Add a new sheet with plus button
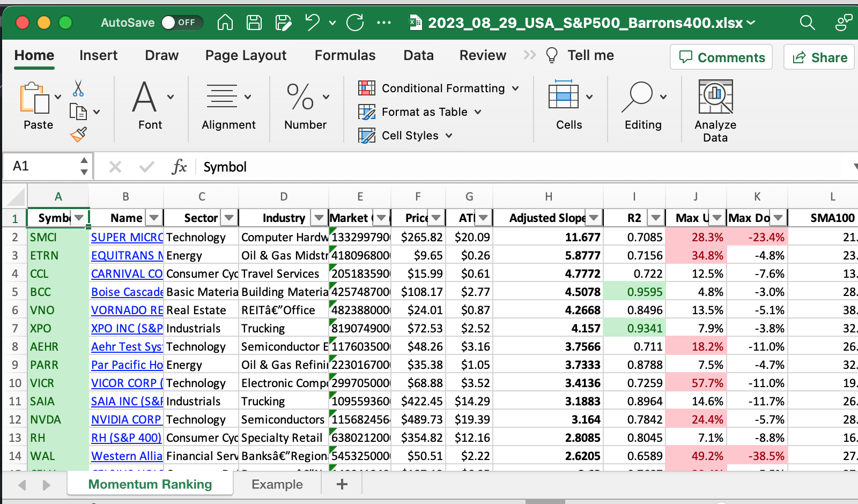The image size is (858, 504). click(x=342, y=484)
